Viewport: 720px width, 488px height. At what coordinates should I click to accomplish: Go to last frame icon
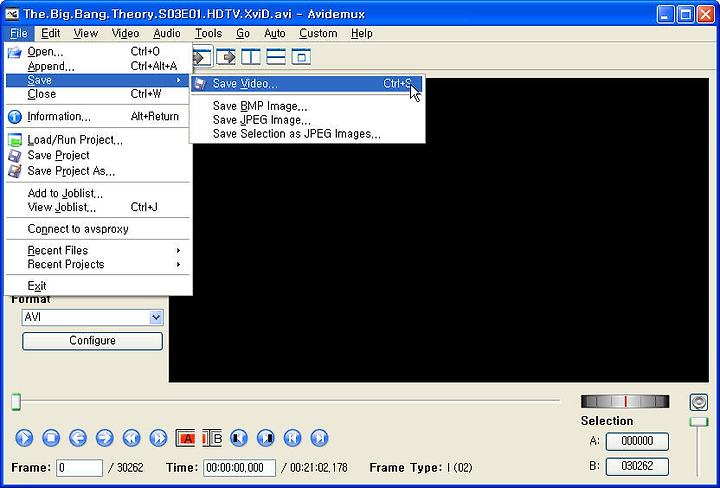pyautogui.click(x=320, y=438)
